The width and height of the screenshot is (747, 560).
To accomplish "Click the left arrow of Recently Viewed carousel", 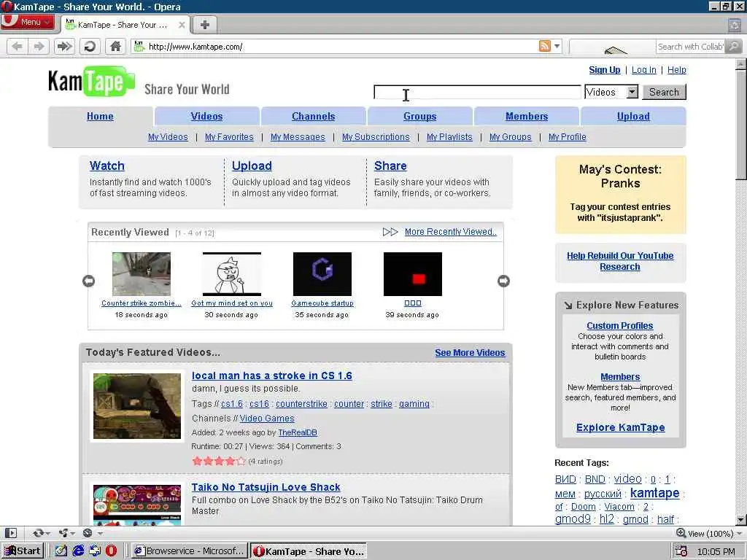I will (x=88, y=281).
